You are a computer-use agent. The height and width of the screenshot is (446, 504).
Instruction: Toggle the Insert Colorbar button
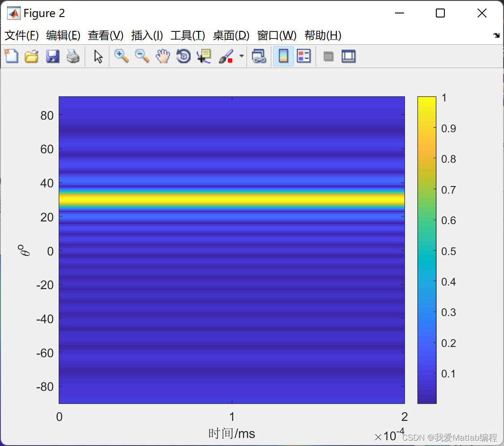(283, 56)
